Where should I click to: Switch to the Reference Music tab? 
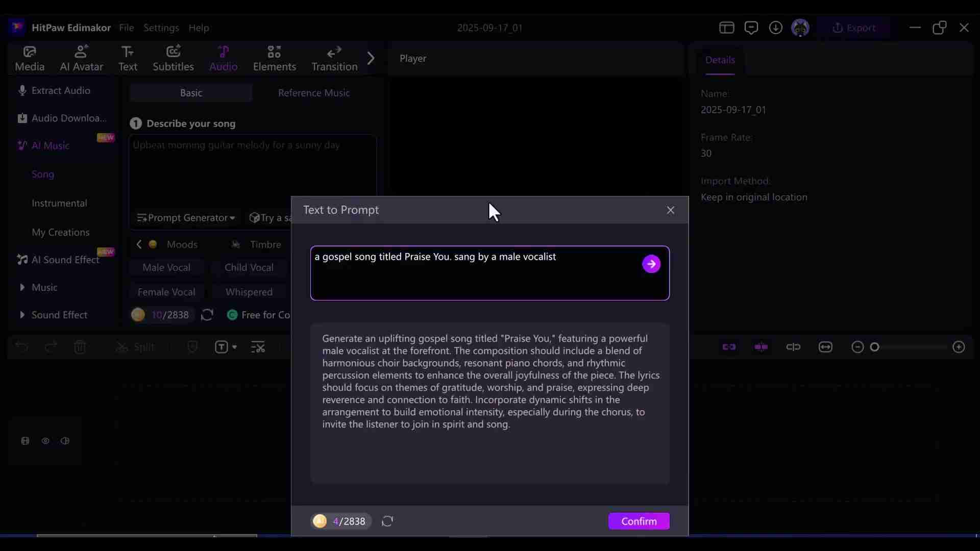coord(313,93)
